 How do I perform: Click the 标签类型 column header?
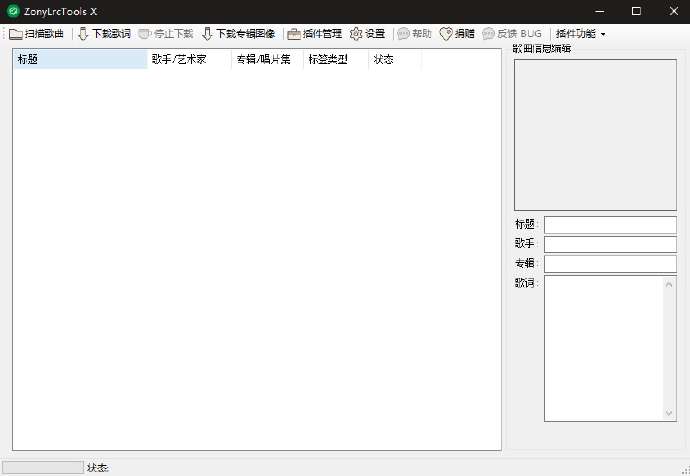pyautogui.click(x=335, y=60)
